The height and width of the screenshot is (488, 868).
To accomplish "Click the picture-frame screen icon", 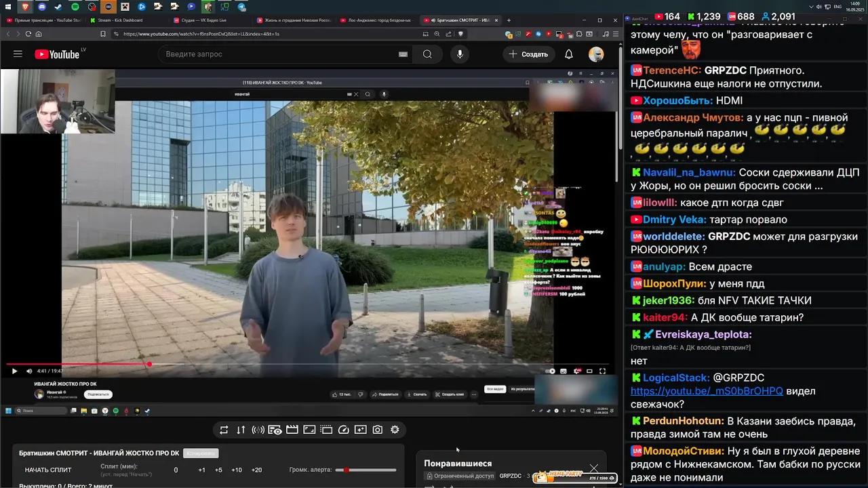I will pyautogui.click(x=309, y=430).
